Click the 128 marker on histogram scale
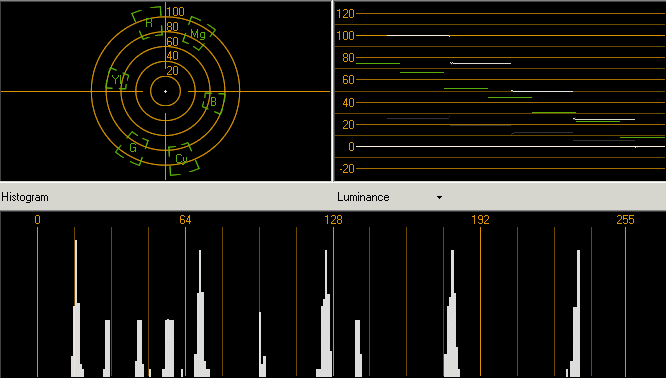This screenshot has height=378, width=666. (x=333, y=220)
